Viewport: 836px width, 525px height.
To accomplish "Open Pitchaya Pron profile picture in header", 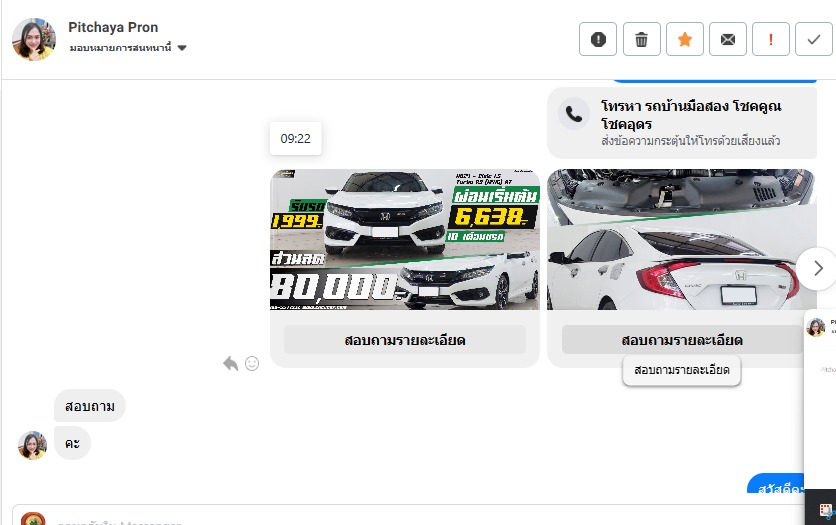I will [34, 39].
